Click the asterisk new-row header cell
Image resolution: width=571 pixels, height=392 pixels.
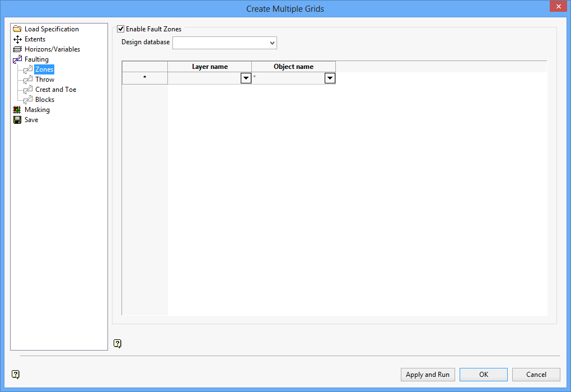pos(145,78)
